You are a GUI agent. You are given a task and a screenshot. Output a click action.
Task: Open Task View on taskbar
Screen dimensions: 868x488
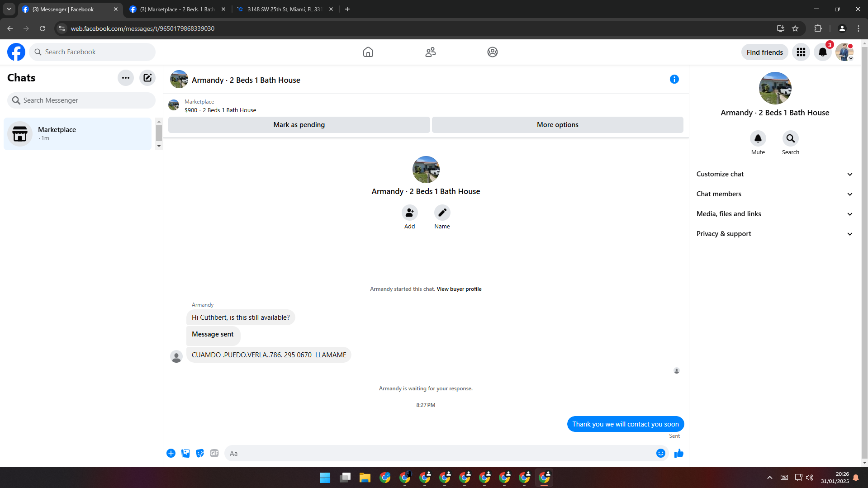(x=345, y=478)
